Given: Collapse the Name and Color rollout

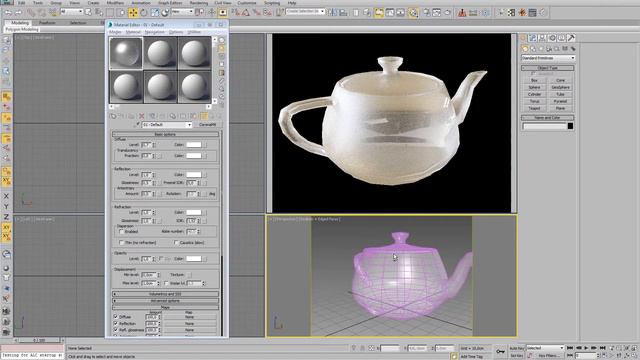Looking at the screenshot, I should [x=548, y=118].
